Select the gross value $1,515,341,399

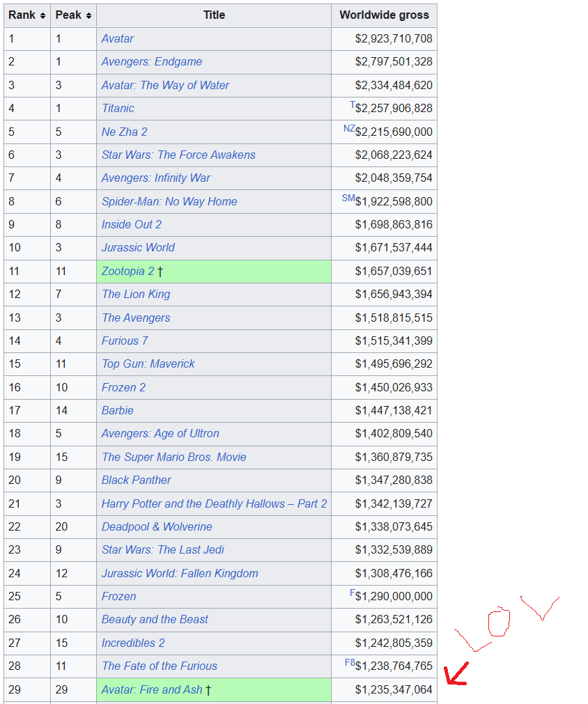394,341
